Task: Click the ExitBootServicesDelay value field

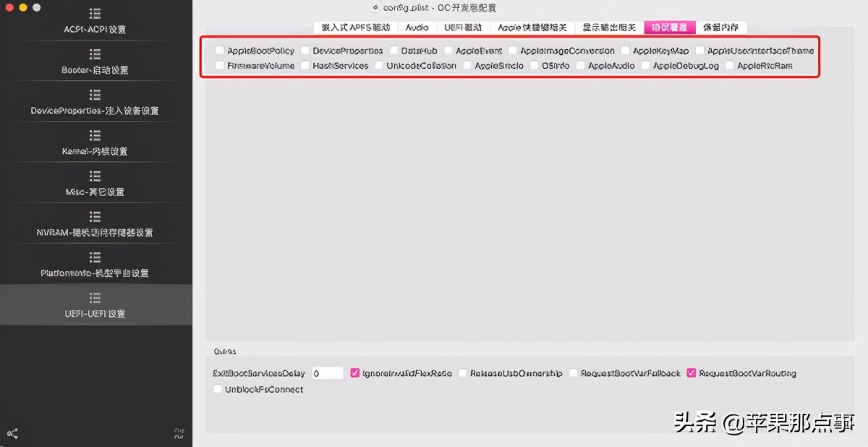Action: point(327,372)
